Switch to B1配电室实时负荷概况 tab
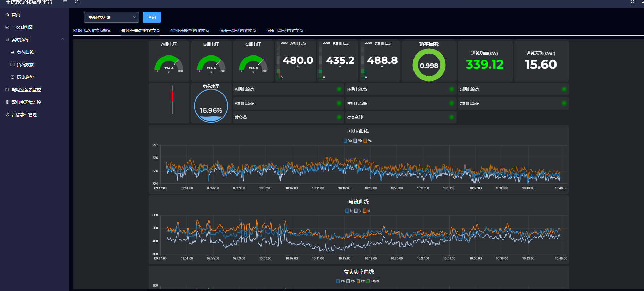The image size is (644, 291). (92, 31)
